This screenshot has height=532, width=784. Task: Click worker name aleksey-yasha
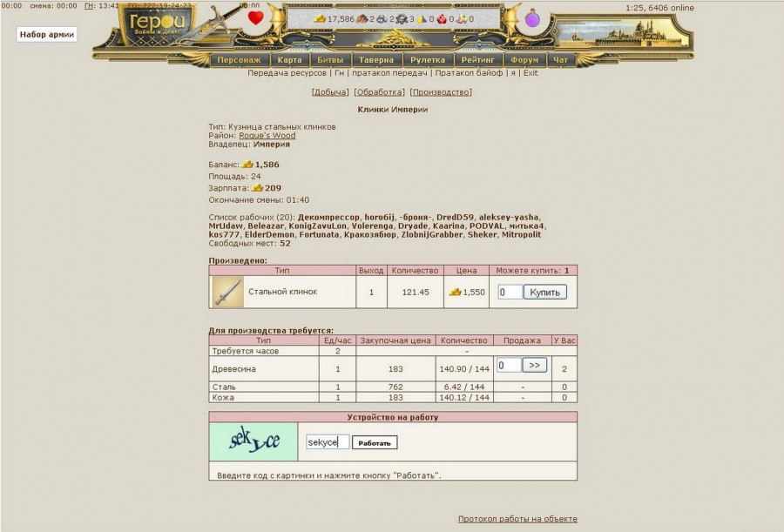pyautogui.click(x=509, y=218)
